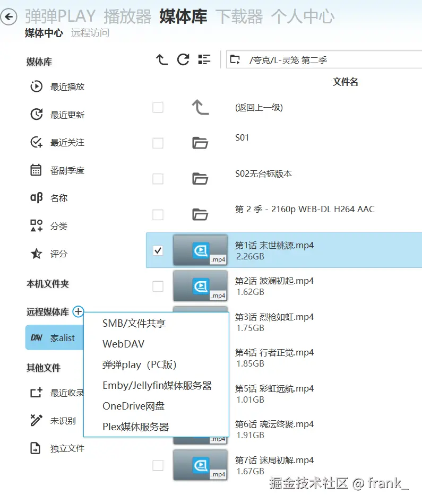
Task: Click the 最近播放 play icon
Action: 36,86
